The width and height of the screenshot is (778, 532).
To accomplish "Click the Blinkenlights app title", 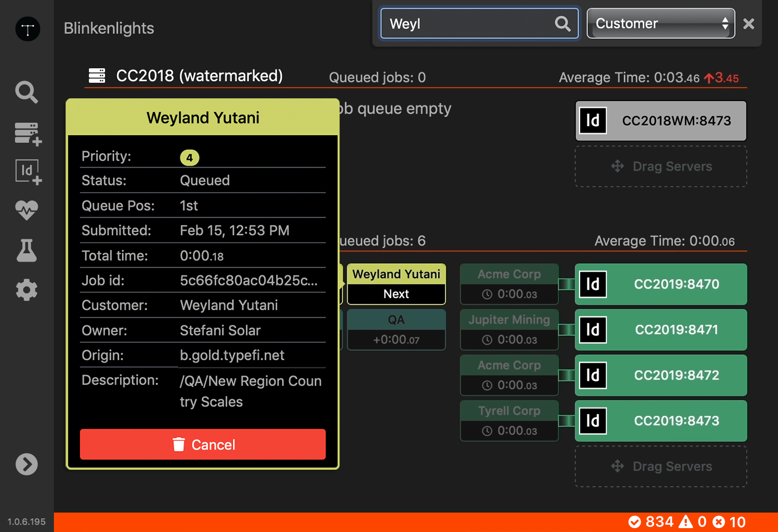I will (109, 28).
